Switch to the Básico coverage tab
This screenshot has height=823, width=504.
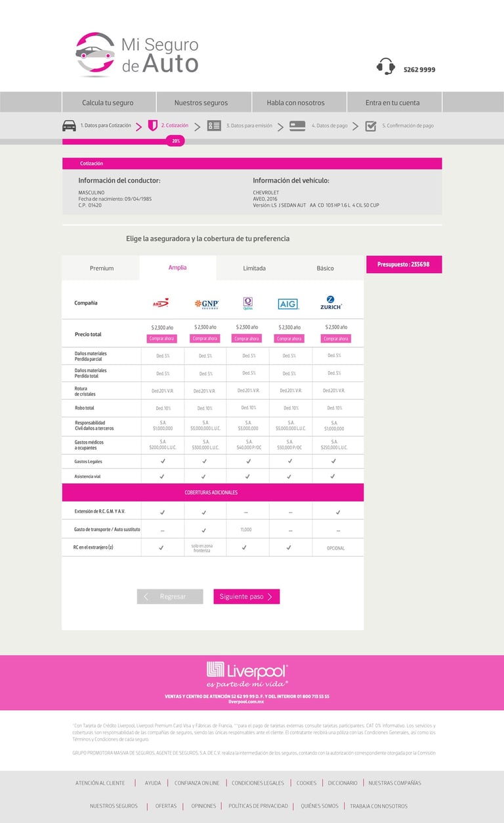325,268
